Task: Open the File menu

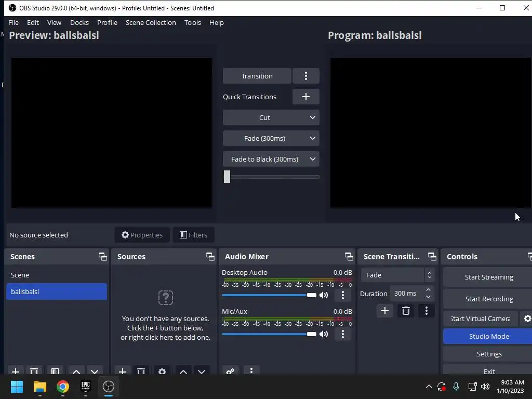Action: pos(14,22)
